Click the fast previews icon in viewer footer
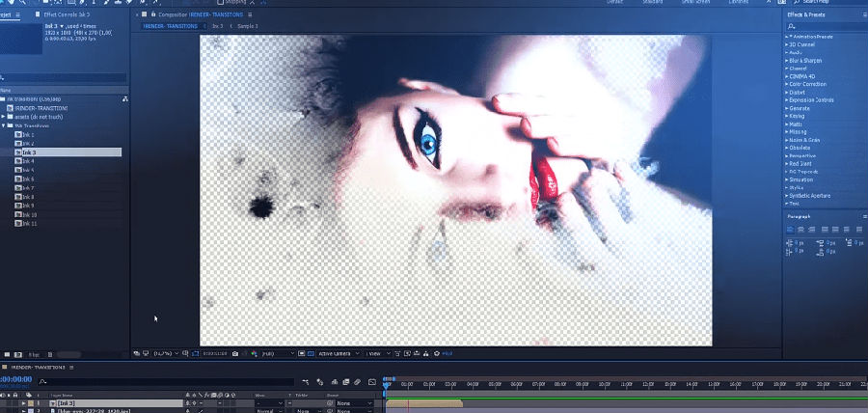 [x=407, y=353]
